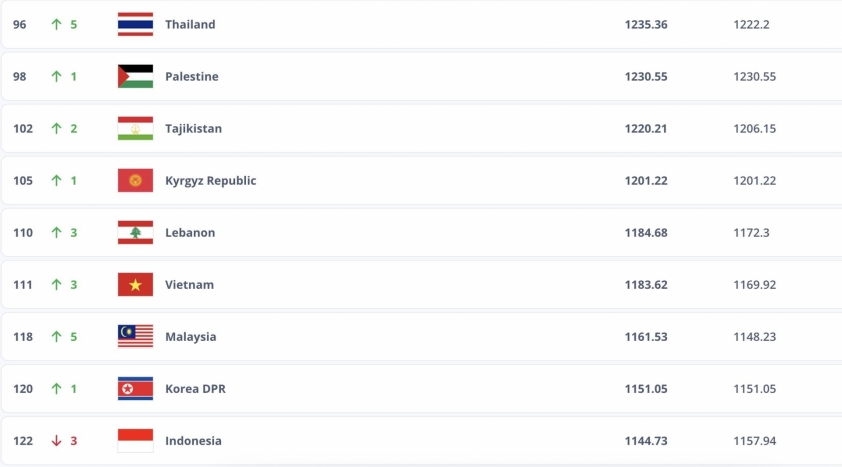842x467 pixels.
Task: Open the Thailand team link
Action: click(x=190, y=24)
